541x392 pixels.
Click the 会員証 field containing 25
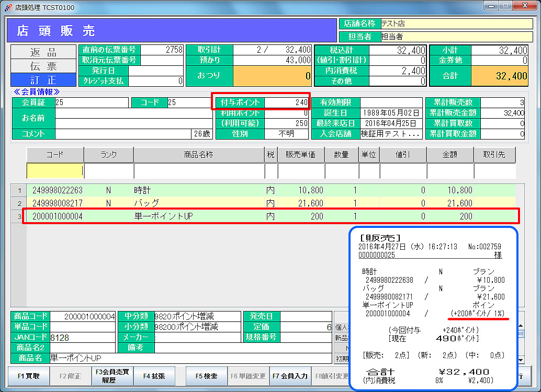pyautogui.click(x=91, y=102)
